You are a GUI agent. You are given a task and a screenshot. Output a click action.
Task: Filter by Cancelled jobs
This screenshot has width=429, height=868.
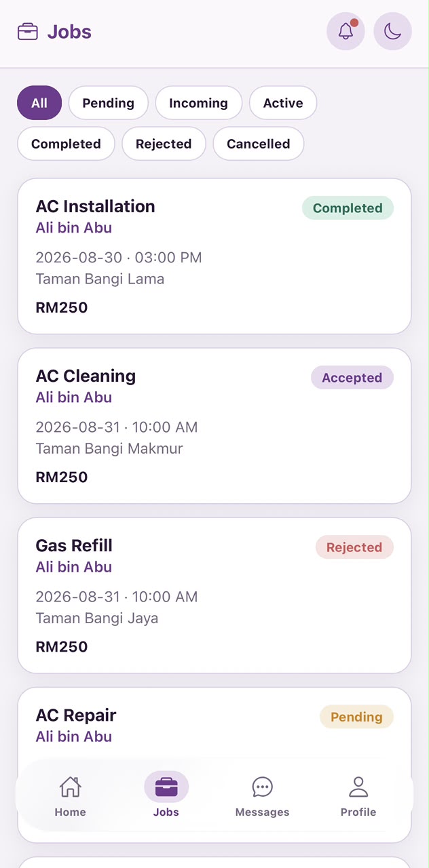pos(259,144)
